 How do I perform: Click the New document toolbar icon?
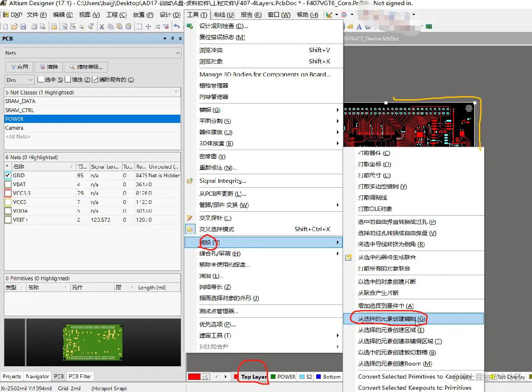click(x=6, y=27)
